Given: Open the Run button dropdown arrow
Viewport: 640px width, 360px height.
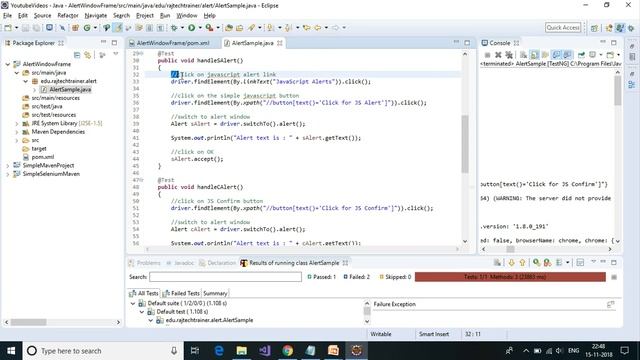Looking at the screenshot, I should pyautogui.click(x=200, y=28).
